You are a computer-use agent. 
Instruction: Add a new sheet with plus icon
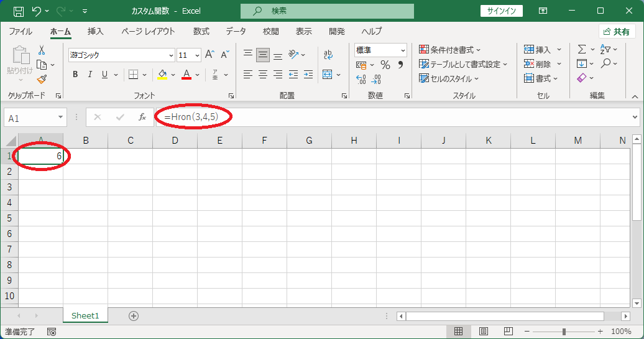[134, 316]
